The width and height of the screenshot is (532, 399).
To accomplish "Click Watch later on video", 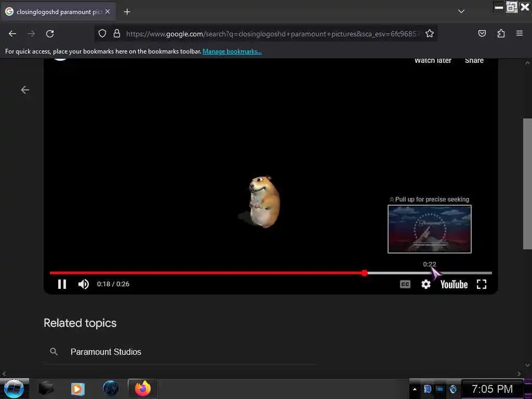I will pos(433,60).
